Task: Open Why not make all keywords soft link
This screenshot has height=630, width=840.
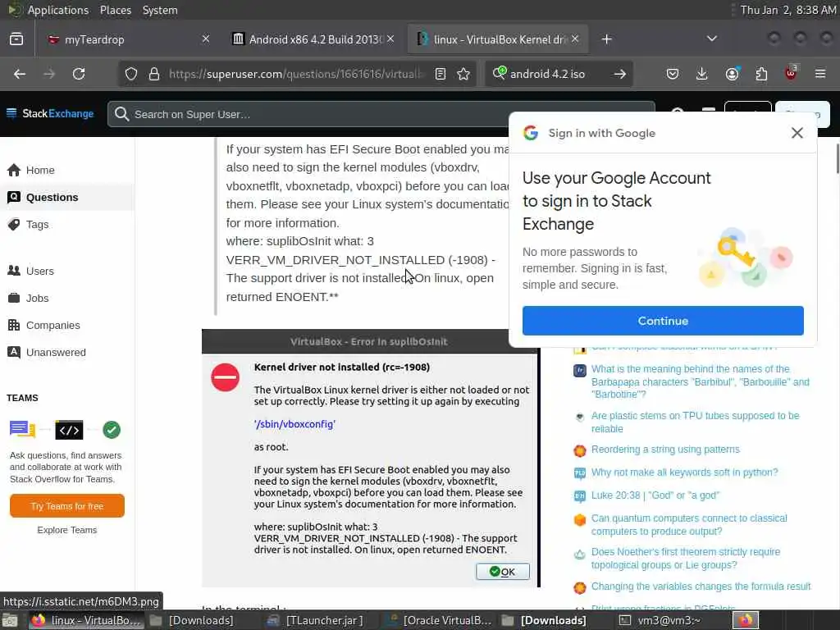Action: [684, 472]
